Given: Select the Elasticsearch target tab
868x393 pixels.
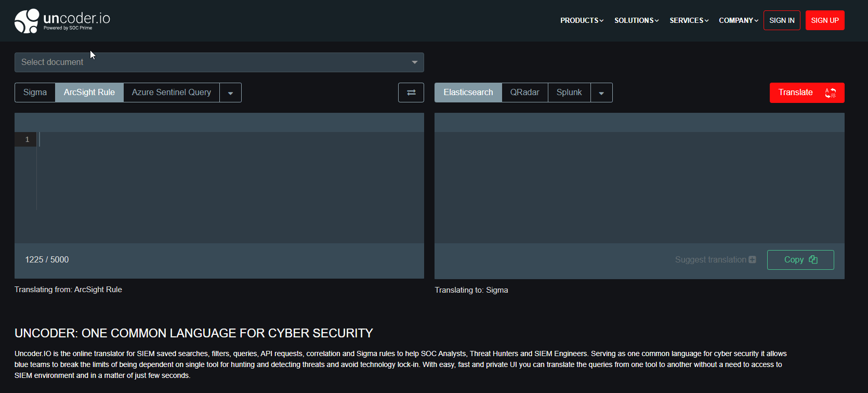Looking at the screenshot, I should tap(468, 93).
